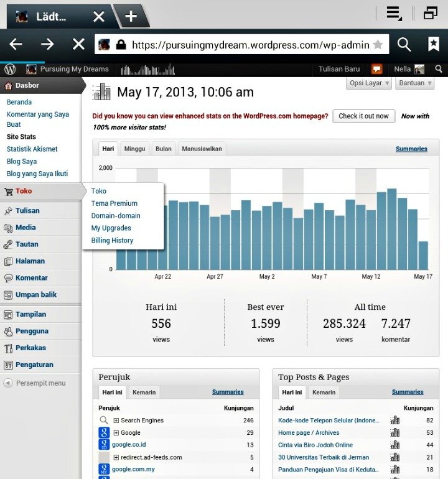Click Tulisan Baru in admin bar
This screenshot has width=448, height=479.
(x=339, y=69)
